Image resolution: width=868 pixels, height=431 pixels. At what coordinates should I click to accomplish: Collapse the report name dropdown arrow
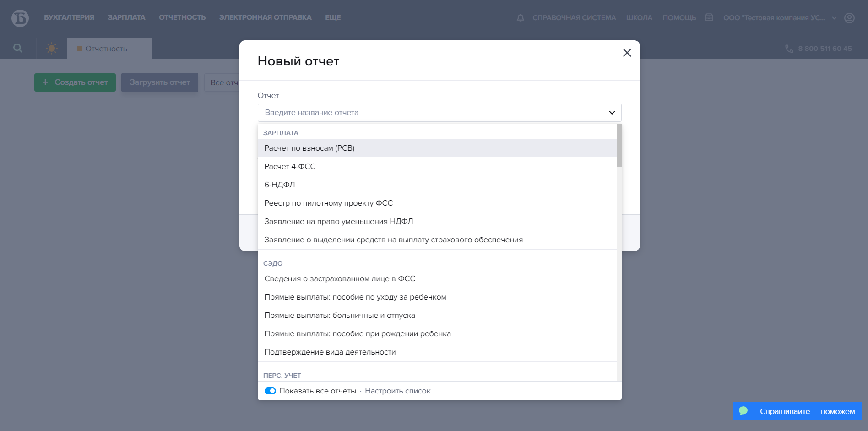click(x=612, y=113)
